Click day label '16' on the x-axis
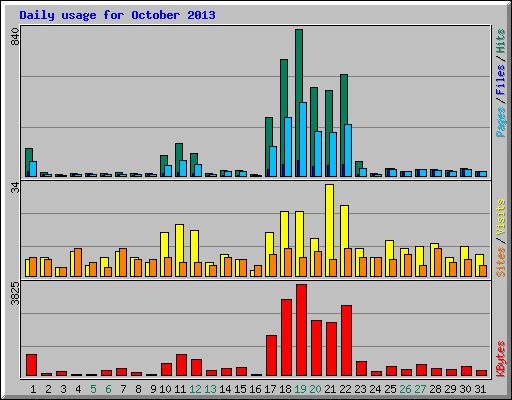512x400 pixels. tap(255, 389)
